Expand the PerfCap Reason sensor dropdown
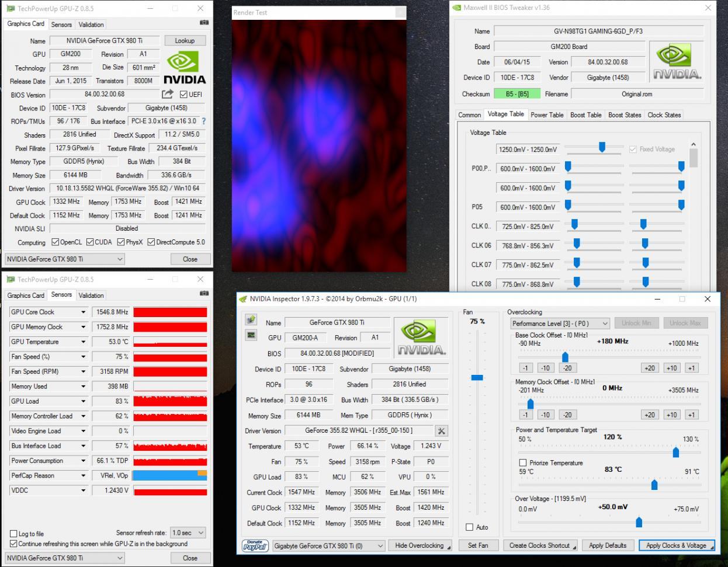This screenshot has width=728, height=567. 83,476
